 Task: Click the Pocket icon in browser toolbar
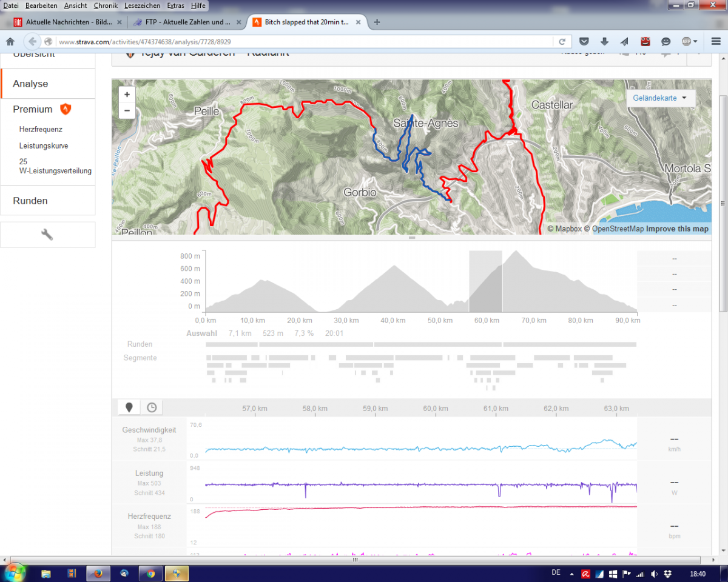[584, 42]
